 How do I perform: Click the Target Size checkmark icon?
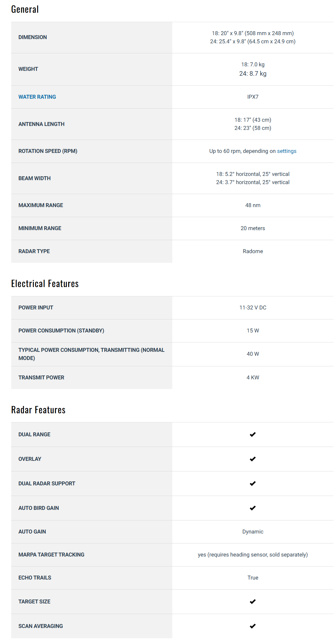click(x=253, y=602)
